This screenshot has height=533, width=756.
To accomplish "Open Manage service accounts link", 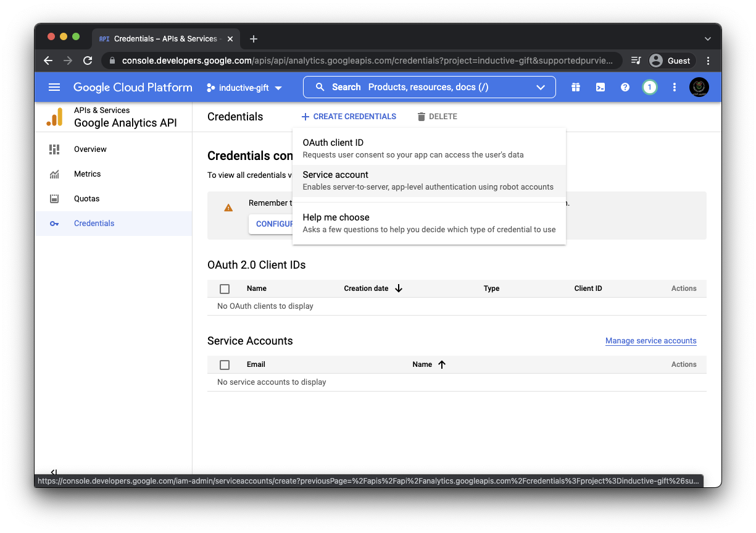I will [651, 341].
